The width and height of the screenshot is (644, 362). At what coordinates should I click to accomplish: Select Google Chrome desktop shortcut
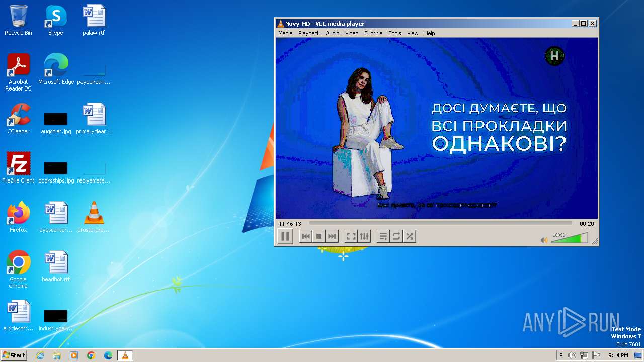(x=18, y=269)
